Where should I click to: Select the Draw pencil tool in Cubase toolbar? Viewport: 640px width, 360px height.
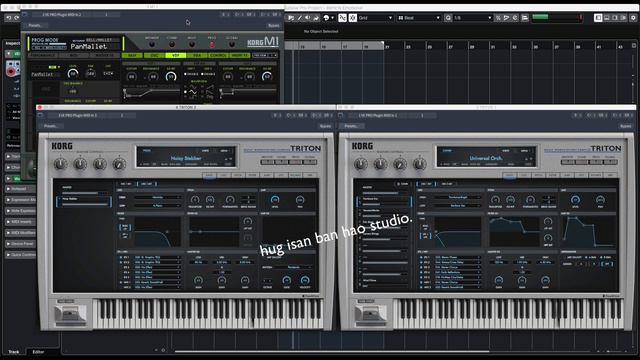click(299, 18)
